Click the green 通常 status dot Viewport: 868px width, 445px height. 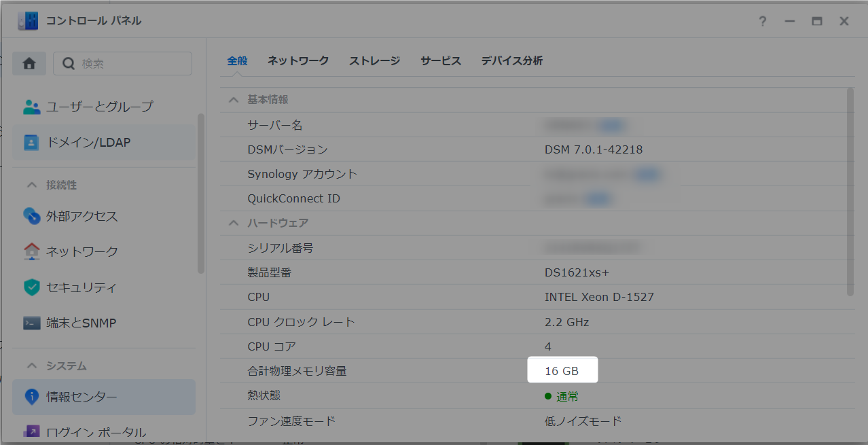click(x=548, y=396)
